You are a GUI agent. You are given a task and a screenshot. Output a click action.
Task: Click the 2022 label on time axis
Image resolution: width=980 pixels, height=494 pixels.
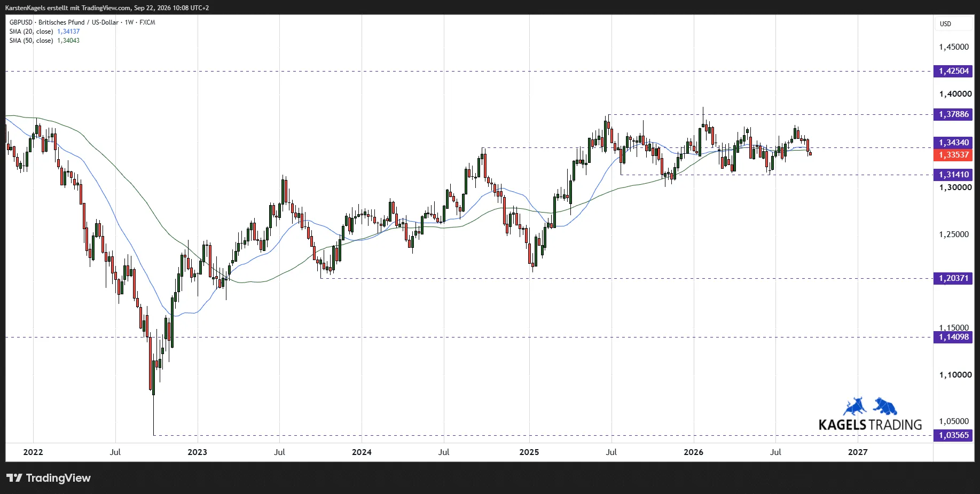point(33,452)
